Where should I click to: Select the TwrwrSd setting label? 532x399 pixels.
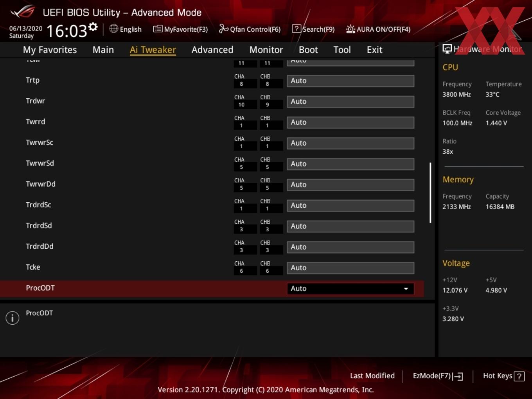pyautogui.click(x=40, y=163)
